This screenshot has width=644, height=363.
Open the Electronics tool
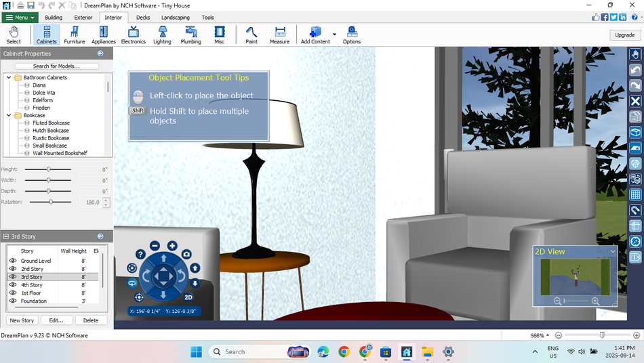(133, 35)
